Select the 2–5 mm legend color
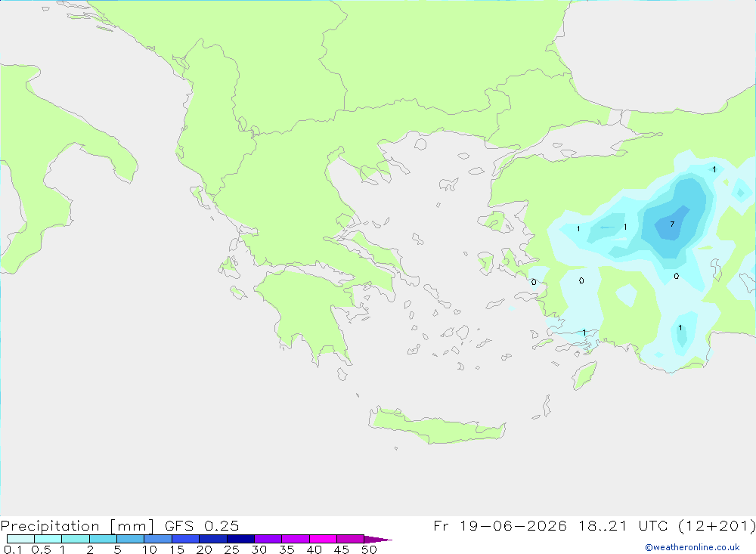756x554 pixels. click(103, 539)
